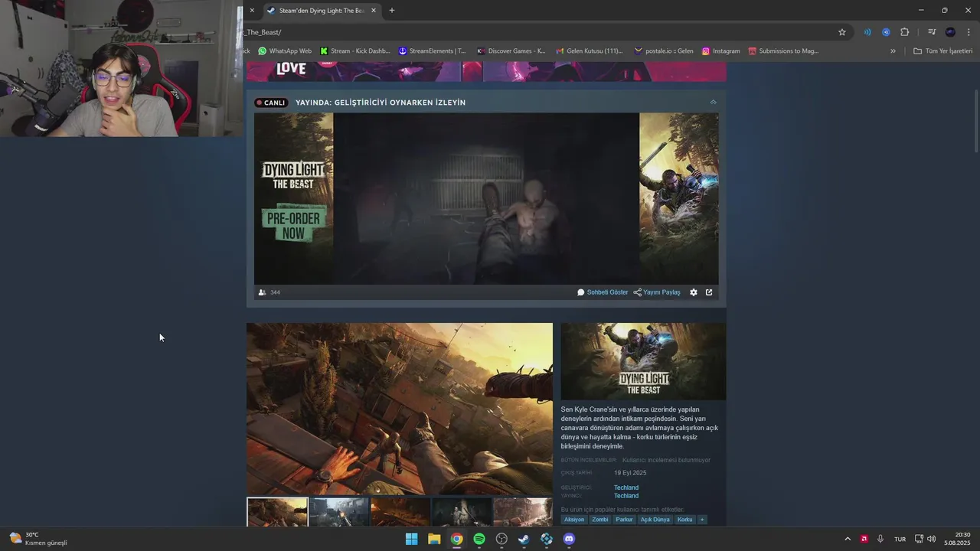980x551 pixels.
Task: Select the first screenshot thumbnail
Action: (x=277, y=512)
